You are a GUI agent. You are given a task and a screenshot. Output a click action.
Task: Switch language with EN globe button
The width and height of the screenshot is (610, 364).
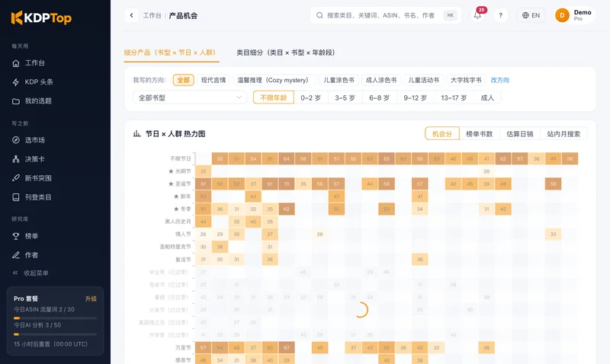[x=531, y=15]
